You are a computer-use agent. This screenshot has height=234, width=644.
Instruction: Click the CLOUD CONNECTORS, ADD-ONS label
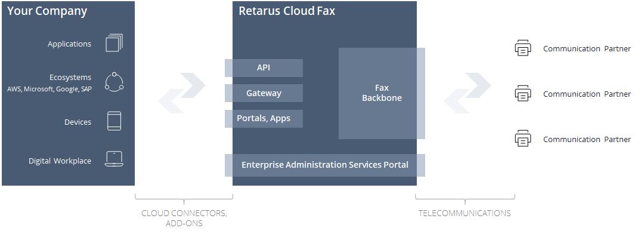(184, 218)
